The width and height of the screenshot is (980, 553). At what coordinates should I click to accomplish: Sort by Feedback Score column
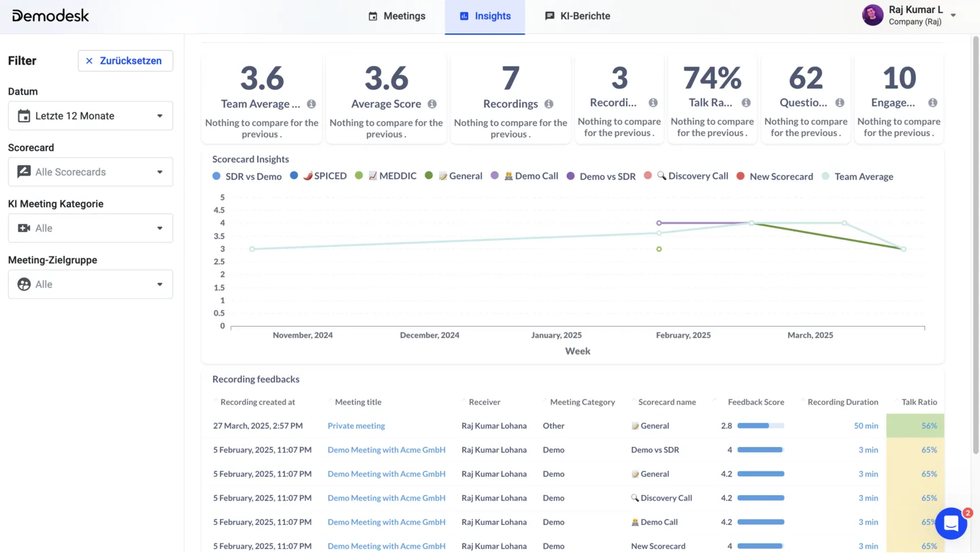click(755, 402)
